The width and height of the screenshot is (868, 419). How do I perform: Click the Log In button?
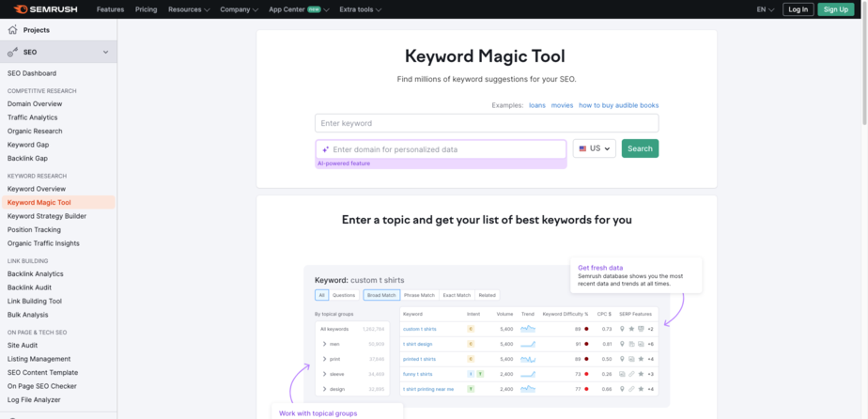tap(798, 9)
